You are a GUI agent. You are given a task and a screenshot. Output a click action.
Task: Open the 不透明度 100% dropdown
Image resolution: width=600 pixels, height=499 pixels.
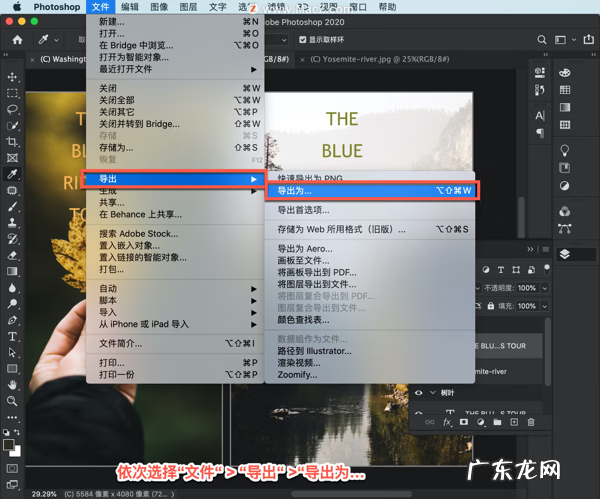[545, 288]
